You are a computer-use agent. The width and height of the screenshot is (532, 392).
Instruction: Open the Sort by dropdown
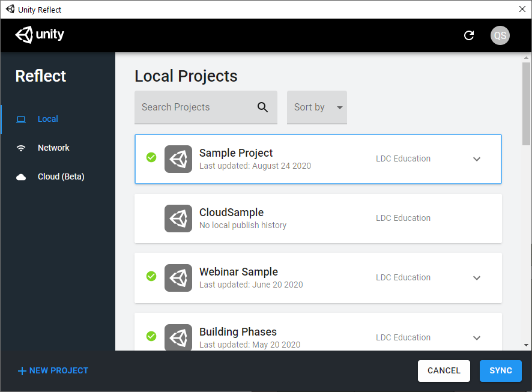317,107
